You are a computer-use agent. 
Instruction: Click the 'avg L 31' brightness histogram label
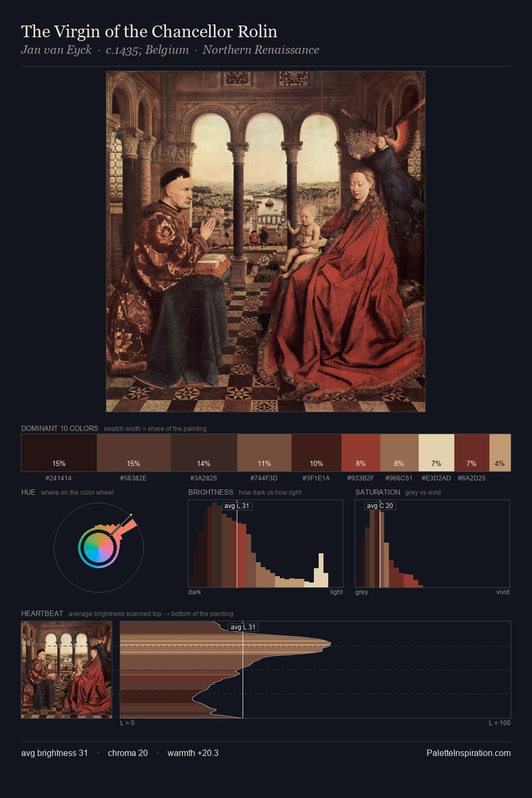coord(237,506)
